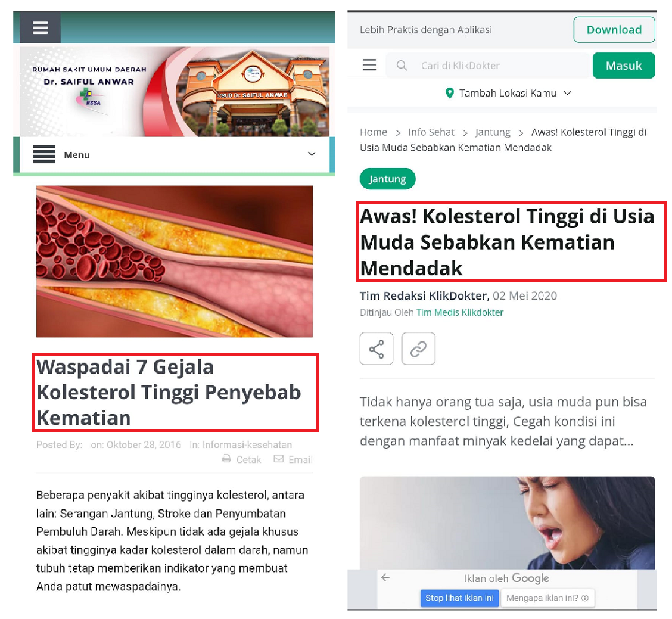This screenshot has width=672, height=619.
Task: Click the share icon button
Action: (x=377, y=349)
